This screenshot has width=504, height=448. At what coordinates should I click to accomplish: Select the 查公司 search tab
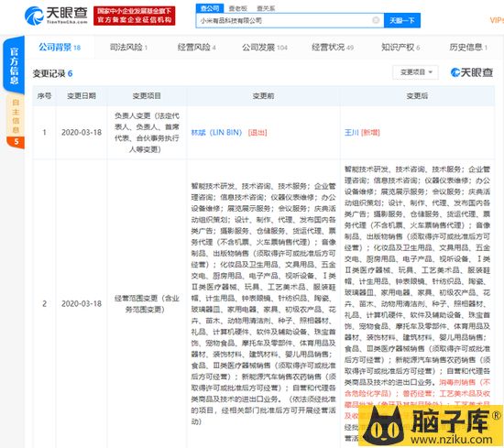coord(210,8)
